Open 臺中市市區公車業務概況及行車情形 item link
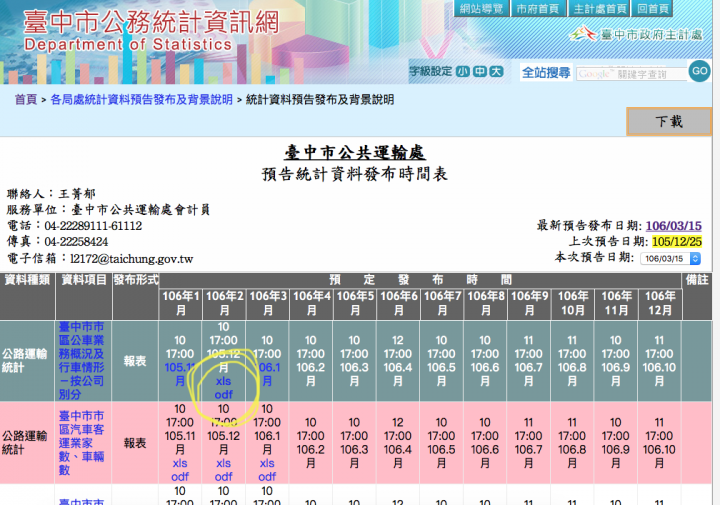The width and height of the screenshot is (720, 505). [x=82, y=360]
